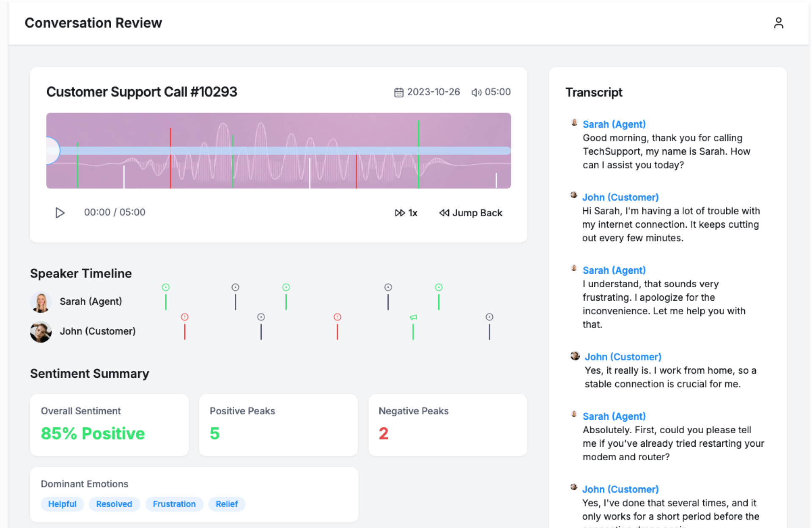Click last gray marker on John's timeline
Image resolution: width=812 pixels, height=528 pixels.
point(489,317)
